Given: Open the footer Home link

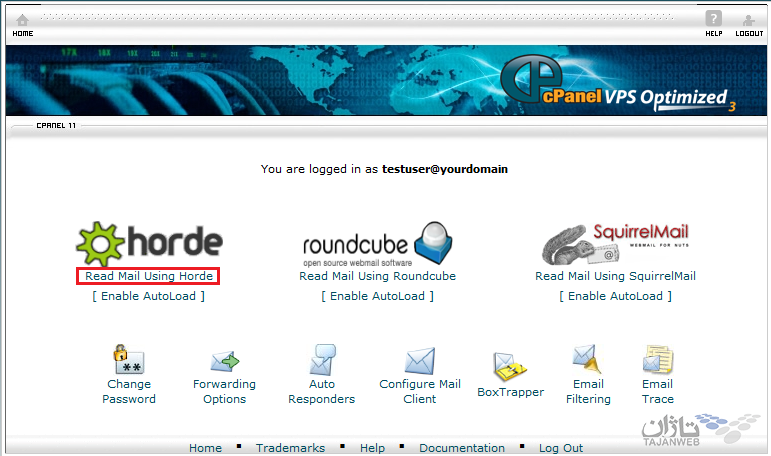Looking at the screenshot, I should point(206,448).
